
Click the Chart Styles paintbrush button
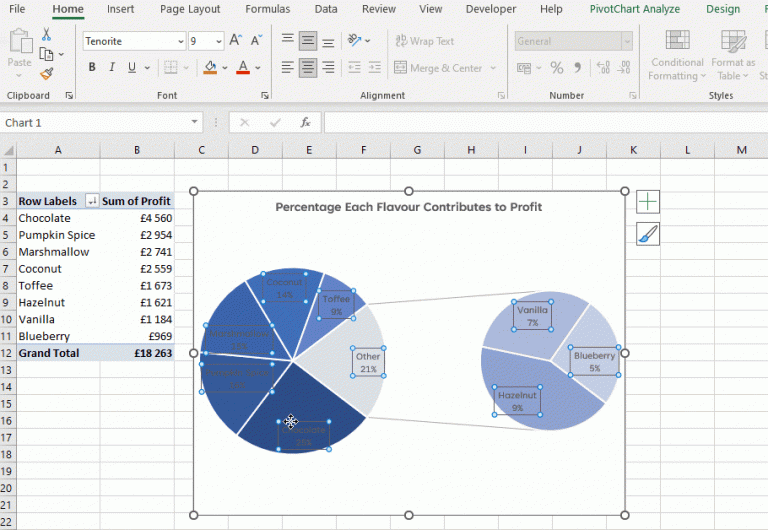point(648,234)
